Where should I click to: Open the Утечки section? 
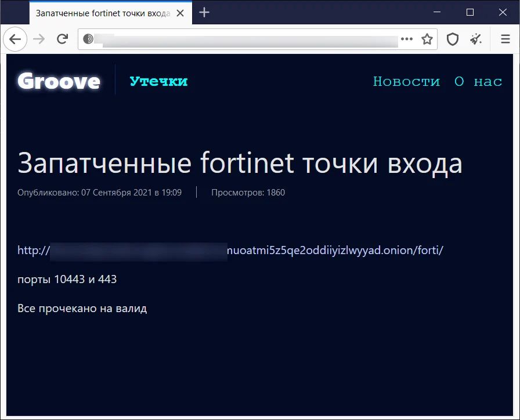pos(158,81)
